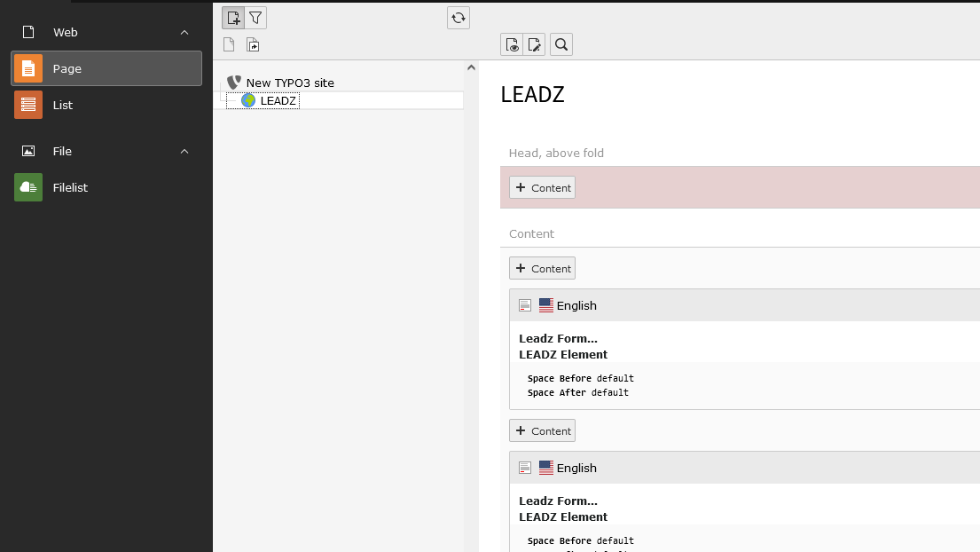Refresh the page tree

[459, 18]
